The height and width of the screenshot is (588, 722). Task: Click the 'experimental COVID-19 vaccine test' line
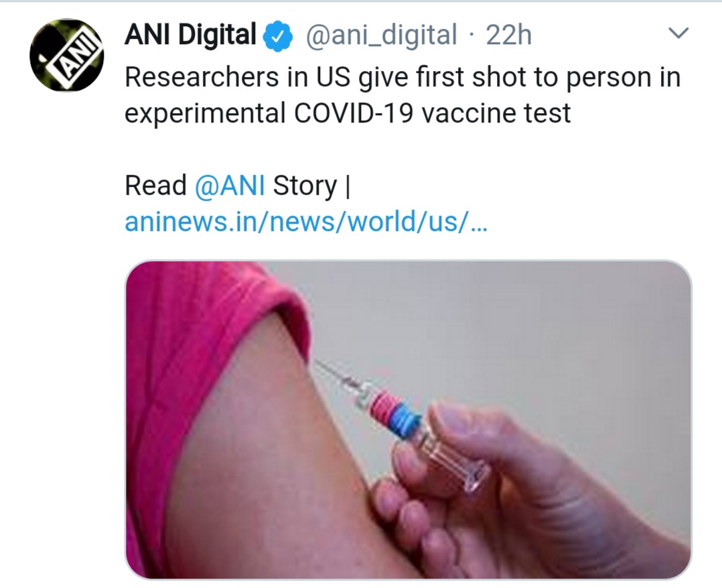point(348,113)
